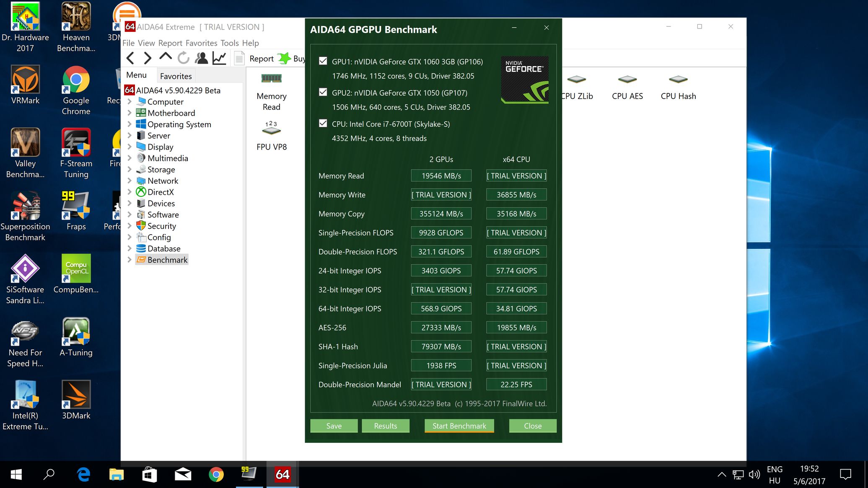Open the Report menu in menu bar
868x488 pixels.
pos(170,43)
